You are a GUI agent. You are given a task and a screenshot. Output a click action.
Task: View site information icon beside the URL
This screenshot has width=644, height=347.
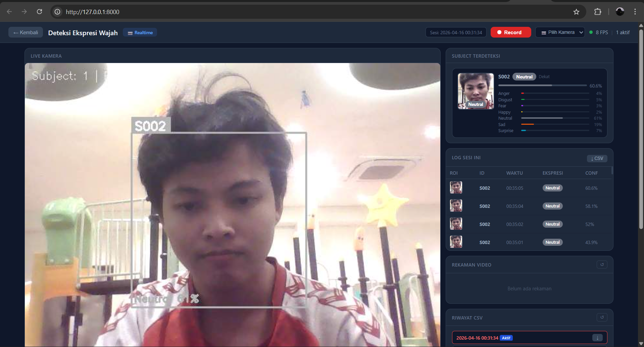point(57,12)
